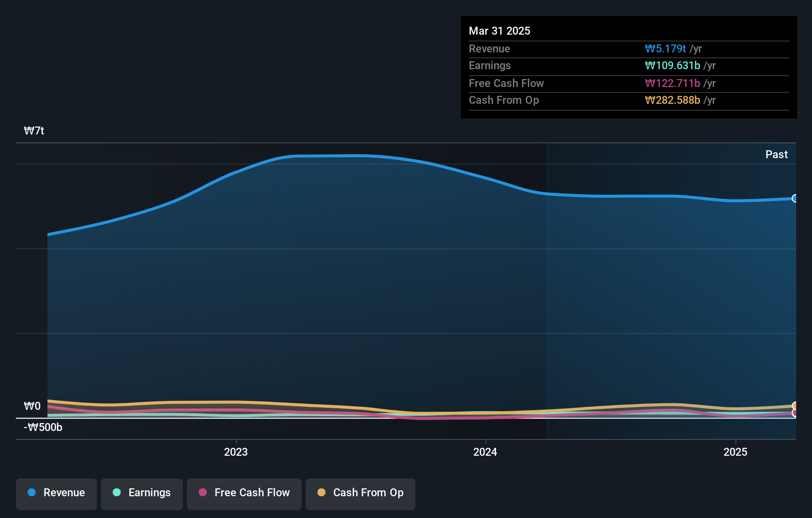The width and height of the screenshot is (812, 518).
Task: Click the 2023 axis label
Action: click(236, 452)
